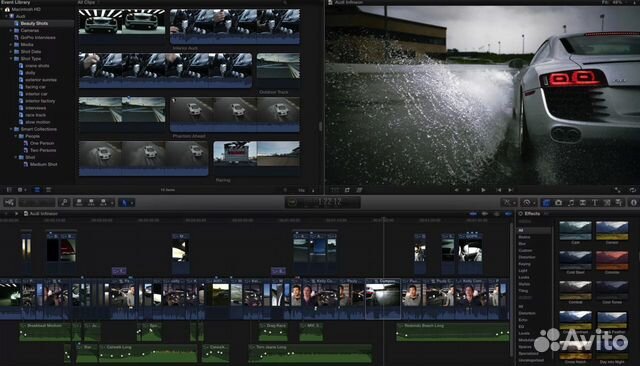
Task: Toggle solo in timeline header
Action: [496, 213]
